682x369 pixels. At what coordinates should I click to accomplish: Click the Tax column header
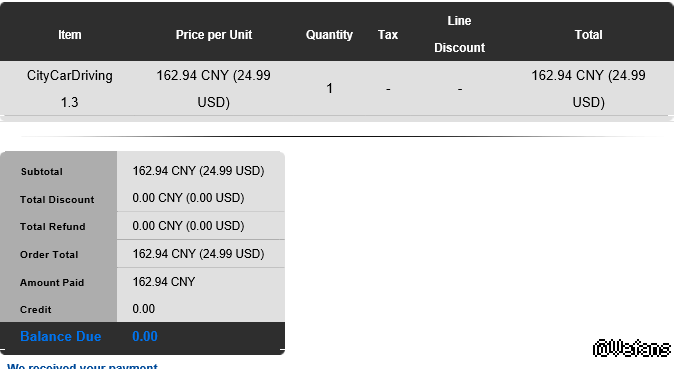388,35
